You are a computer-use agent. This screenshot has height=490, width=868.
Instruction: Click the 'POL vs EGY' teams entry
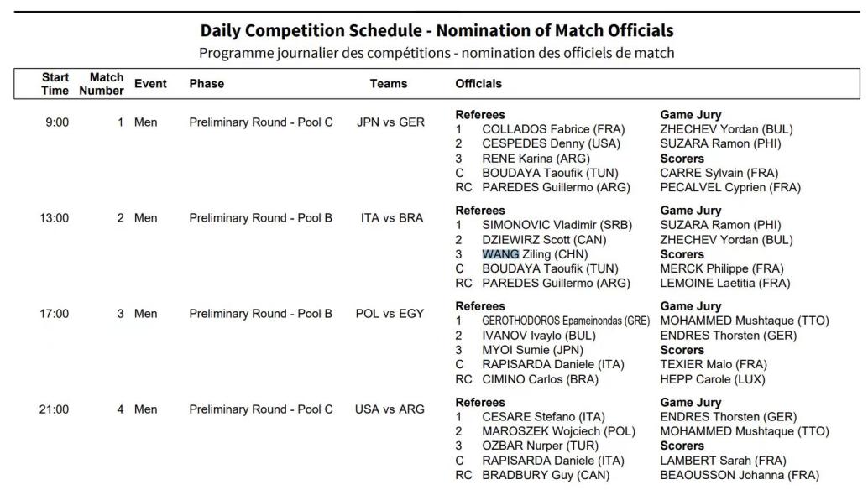pos(390,314)
